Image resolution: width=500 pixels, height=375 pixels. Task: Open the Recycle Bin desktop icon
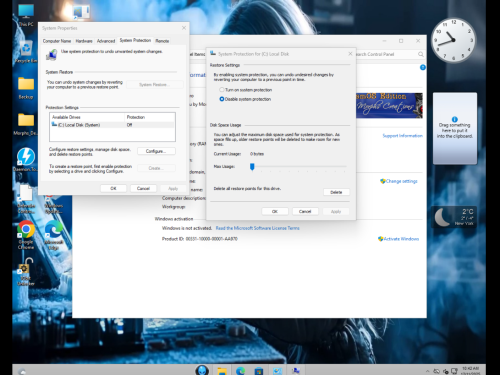click(26, 52)
